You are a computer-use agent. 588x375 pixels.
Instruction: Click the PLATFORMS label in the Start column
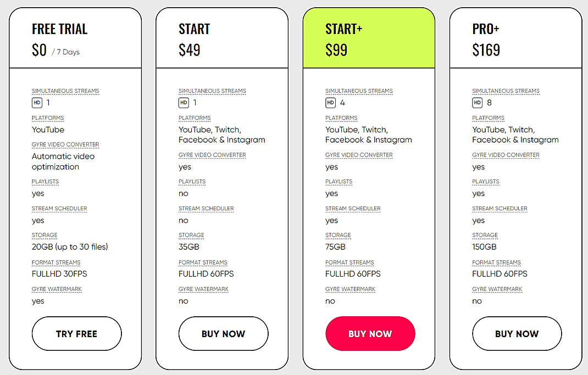click(194, 117)
